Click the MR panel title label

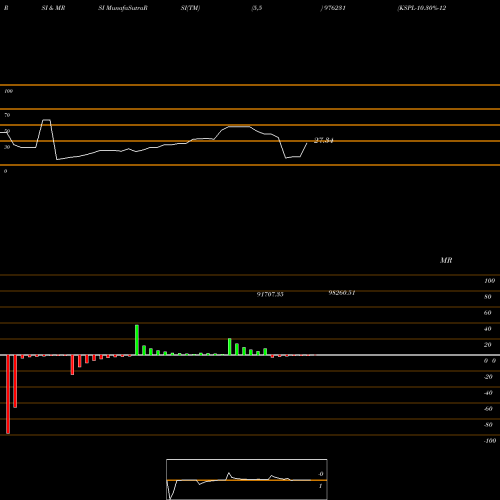(446, 260)
